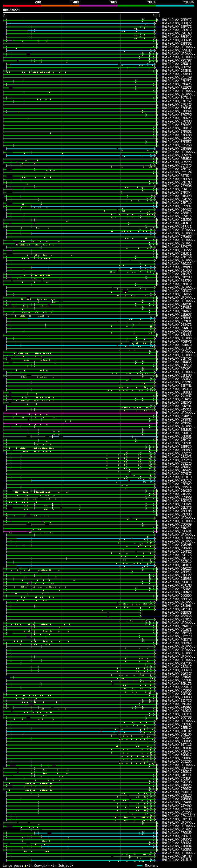Open the last hit UniRef100_Q41518
The image size is (197, 868).
click(176, 860)
